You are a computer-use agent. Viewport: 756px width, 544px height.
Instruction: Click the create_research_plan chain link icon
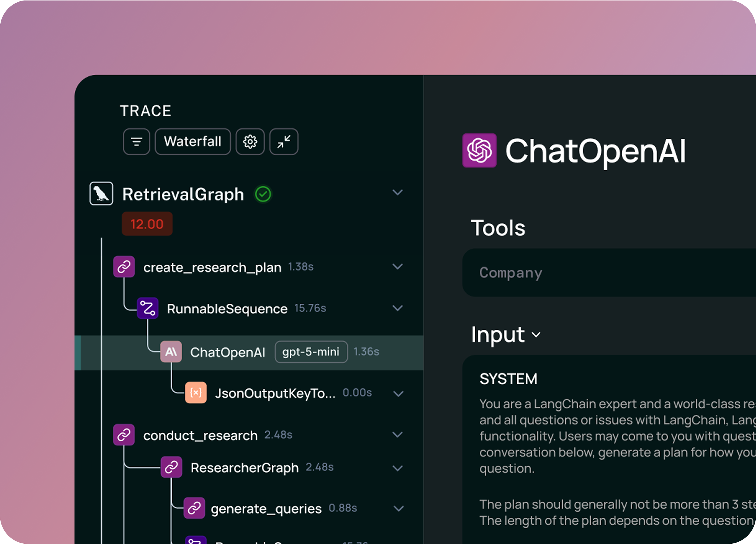pos(124,266)
